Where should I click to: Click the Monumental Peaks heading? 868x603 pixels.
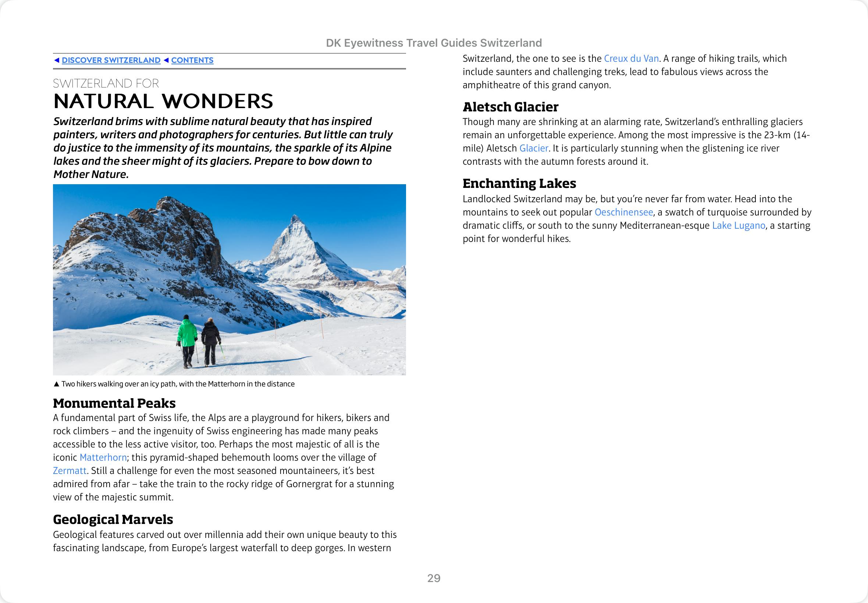coord(114,403)
